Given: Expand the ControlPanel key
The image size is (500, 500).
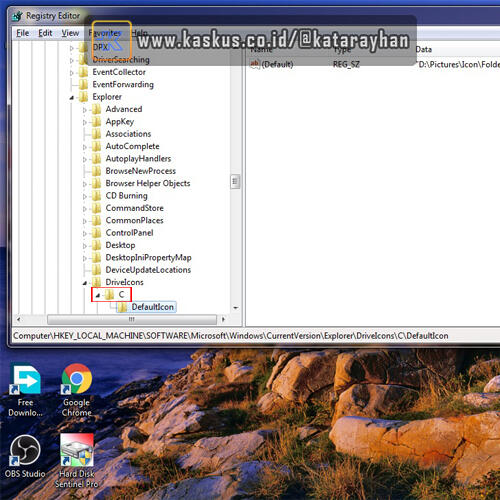Looking at the screenshot, I should tap(85, 233).
